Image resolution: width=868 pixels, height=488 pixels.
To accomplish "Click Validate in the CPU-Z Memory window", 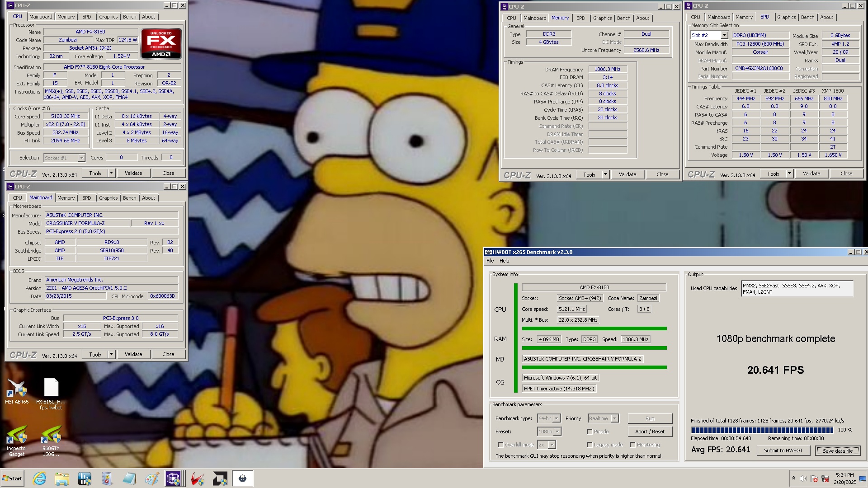I will (x=627, y=174).
